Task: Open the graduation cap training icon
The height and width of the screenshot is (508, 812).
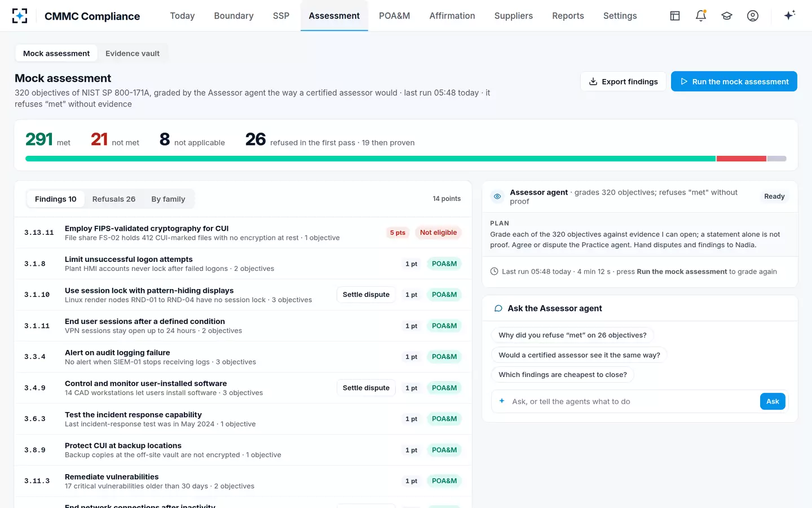Action: point(727,16)
